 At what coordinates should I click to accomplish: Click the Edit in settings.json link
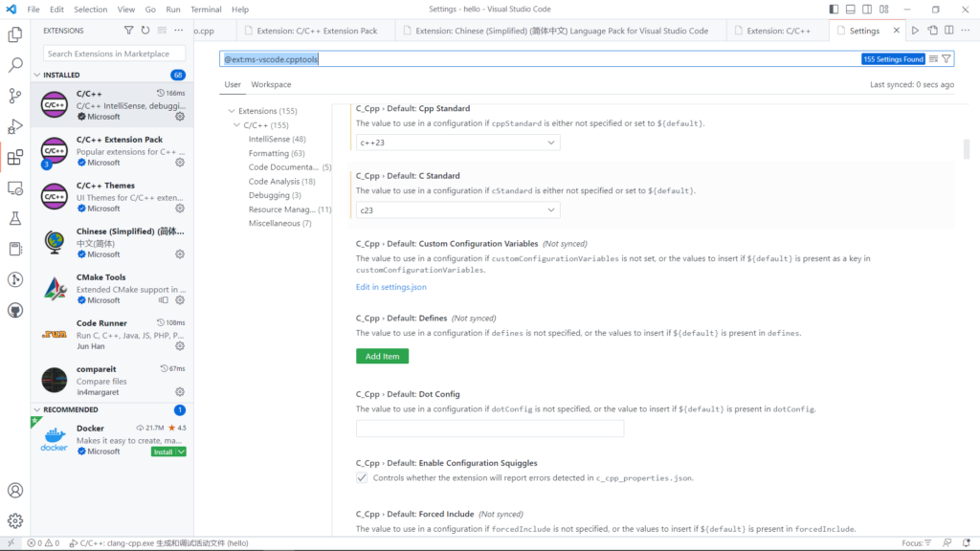pyautogui.click(x=391, y=287)
